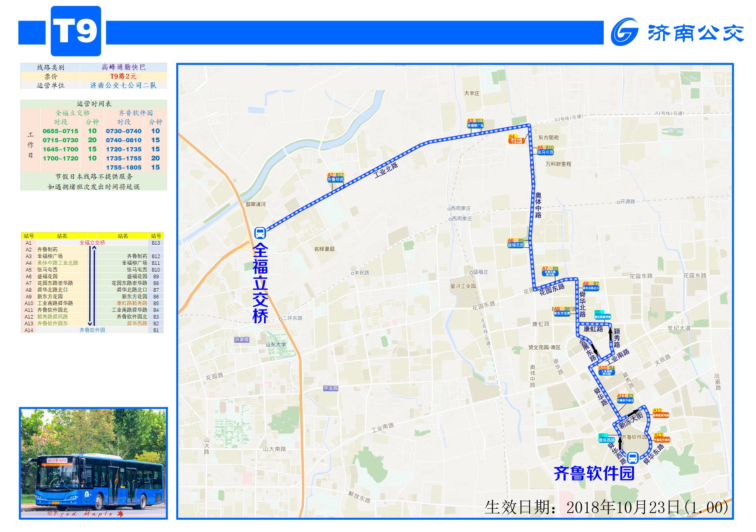Click the bus terminal icon at 全福立交桥

260,233
